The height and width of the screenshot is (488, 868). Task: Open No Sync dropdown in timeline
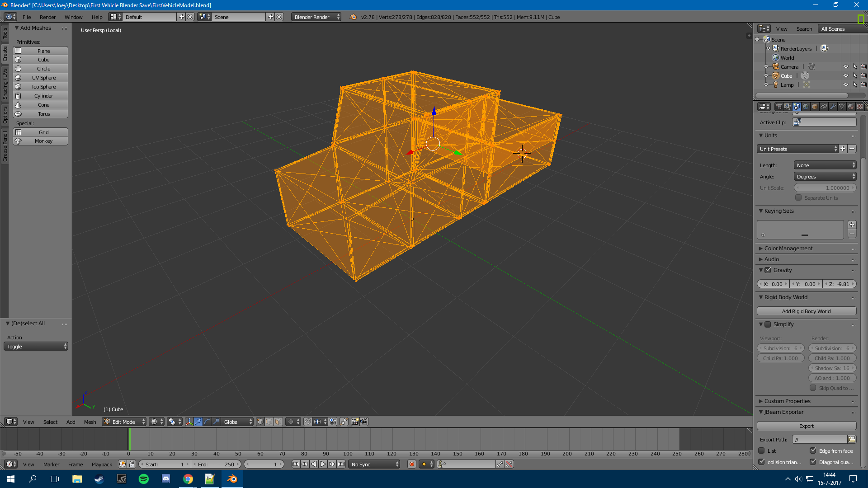tap(374, 464)
